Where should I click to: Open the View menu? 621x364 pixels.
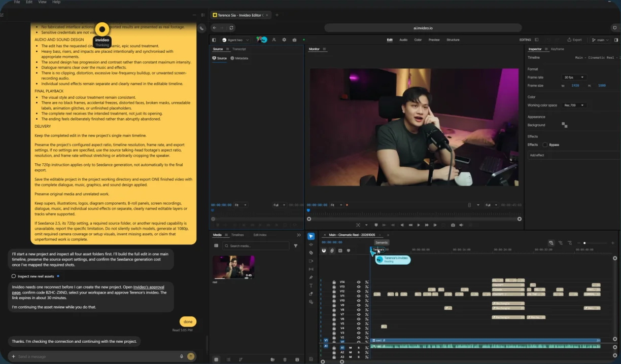coord(43,2)
